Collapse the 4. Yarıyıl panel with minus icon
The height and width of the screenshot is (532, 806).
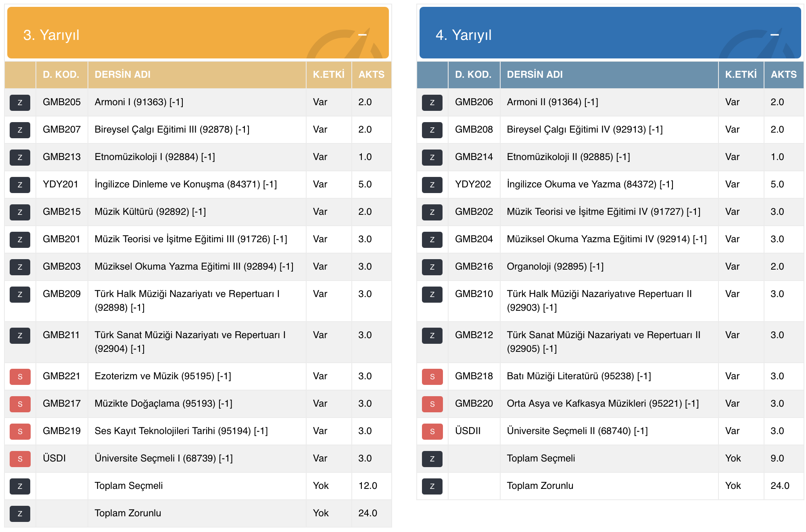[775, 35]
